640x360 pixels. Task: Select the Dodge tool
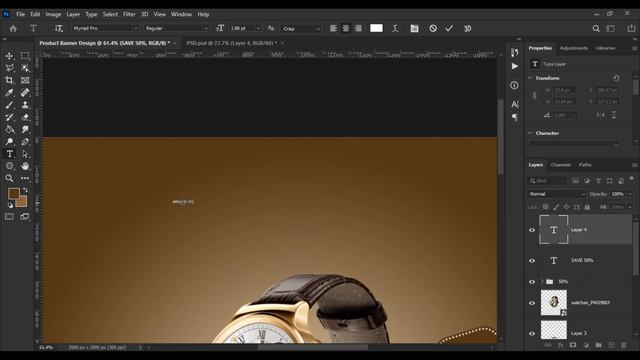pyautogui.click(x=9, y=142)
